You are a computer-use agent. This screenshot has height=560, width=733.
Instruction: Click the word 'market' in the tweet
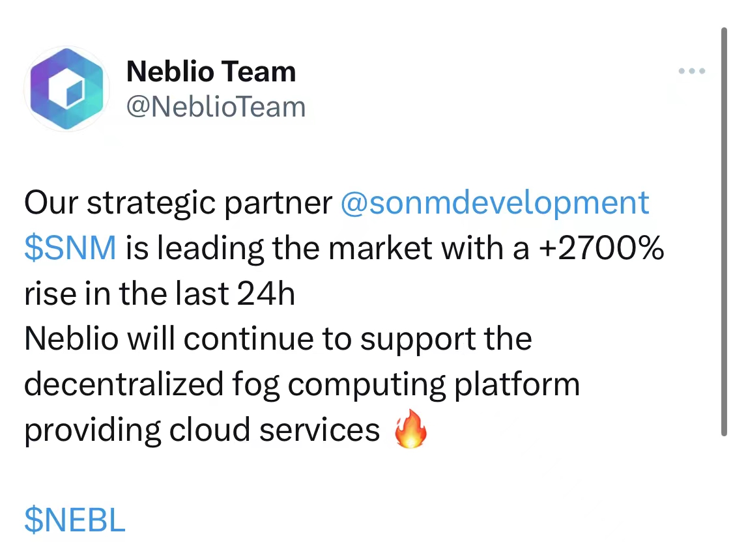coord(388,248)
